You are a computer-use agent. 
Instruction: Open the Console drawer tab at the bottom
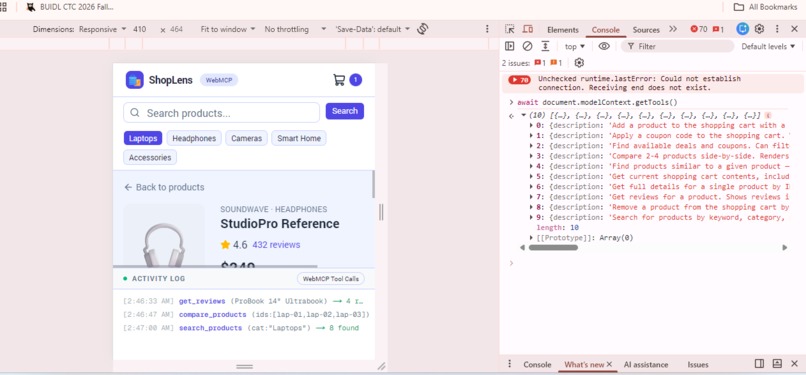(x=537, y=365)
